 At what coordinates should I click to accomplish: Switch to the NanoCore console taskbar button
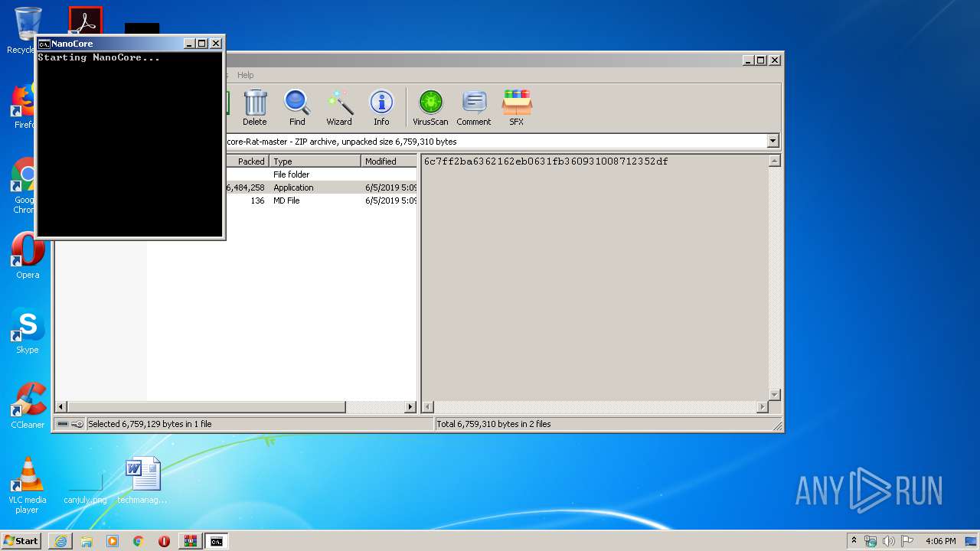(x=216, y=541)
